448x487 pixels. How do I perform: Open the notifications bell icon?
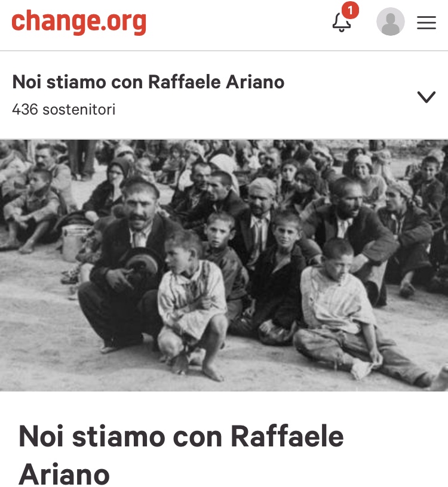point(341,22)
